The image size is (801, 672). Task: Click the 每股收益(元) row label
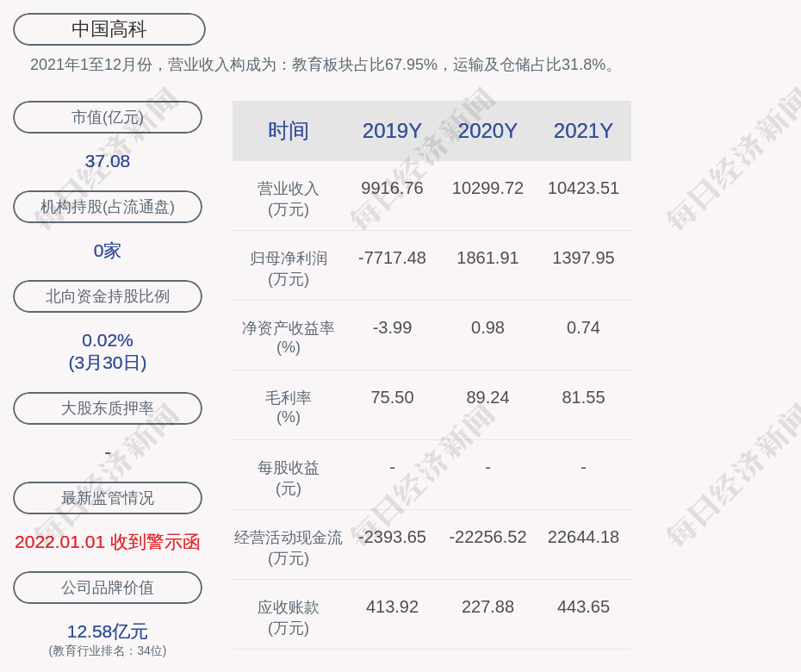pos(289,478)
